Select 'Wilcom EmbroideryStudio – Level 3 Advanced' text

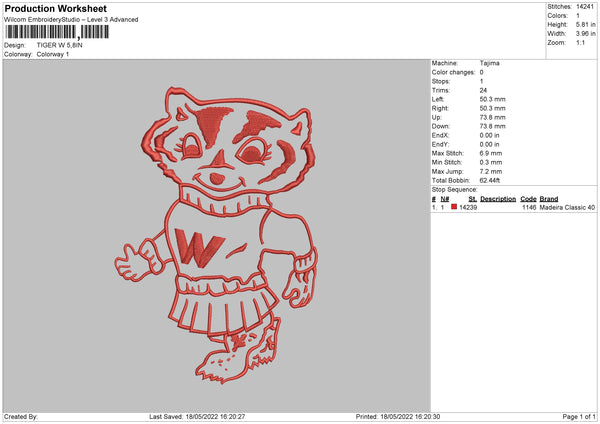pos(71,20)
